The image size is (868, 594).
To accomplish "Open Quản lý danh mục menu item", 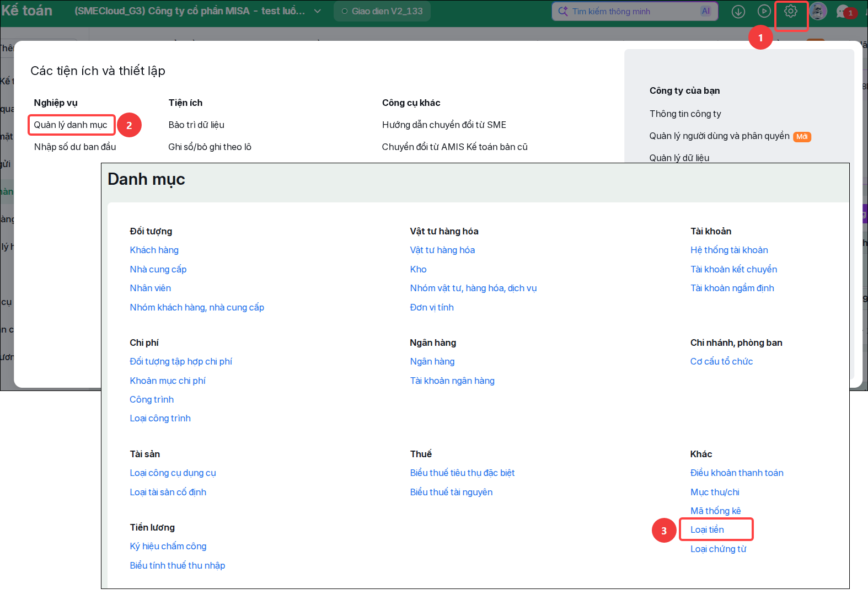I will coord(71,125).
